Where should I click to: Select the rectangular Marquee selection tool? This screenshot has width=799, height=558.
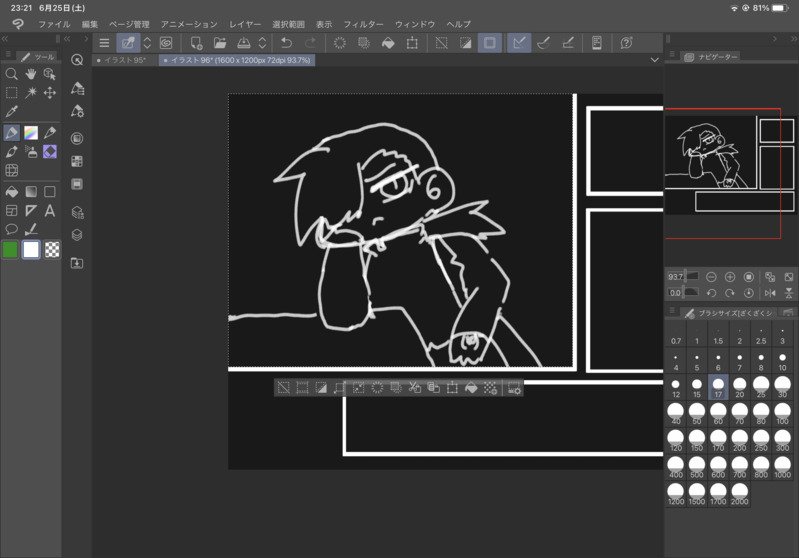(x=11, y=93)
